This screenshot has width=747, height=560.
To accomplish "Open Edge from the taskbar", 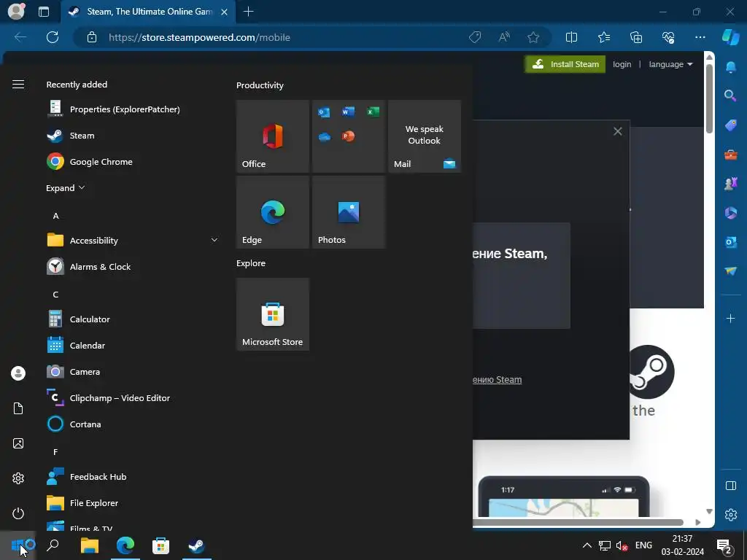I will click(125, 545).
